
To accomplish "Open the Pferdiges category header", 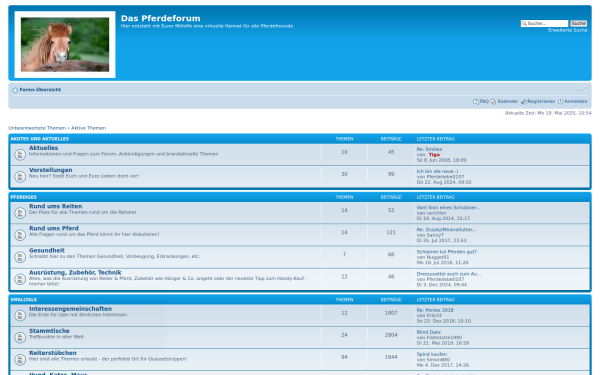I will point(24,197).
